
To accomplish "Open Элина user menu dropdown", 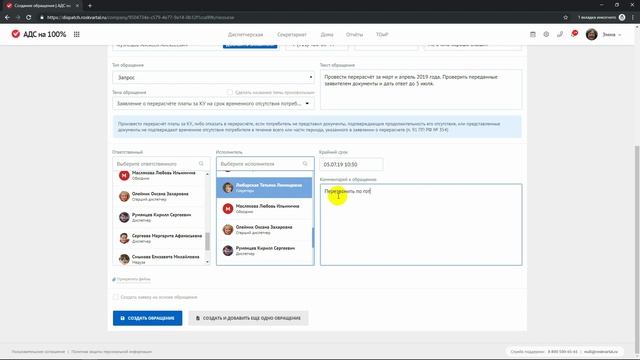I will 611,35.
